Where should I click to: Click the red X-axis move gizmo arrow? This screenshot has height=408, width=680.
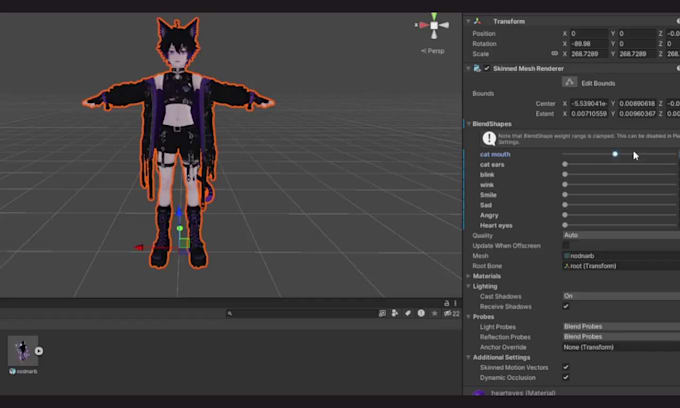pos(139,248)
